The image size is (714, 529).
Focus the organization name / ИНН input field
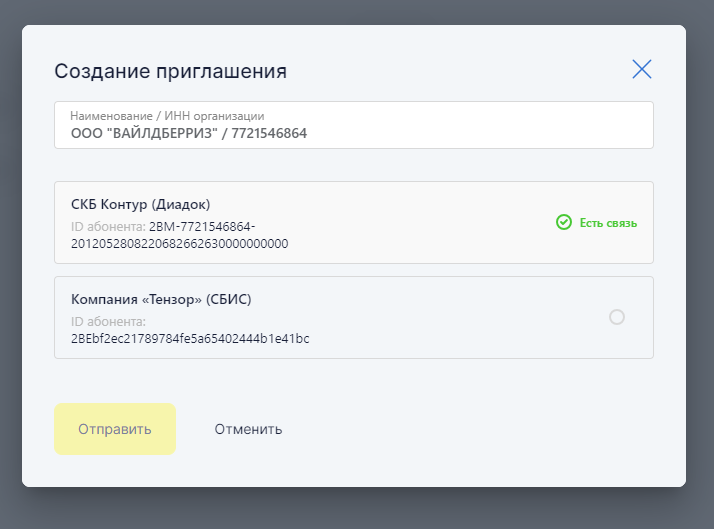(x=353, y=125)
